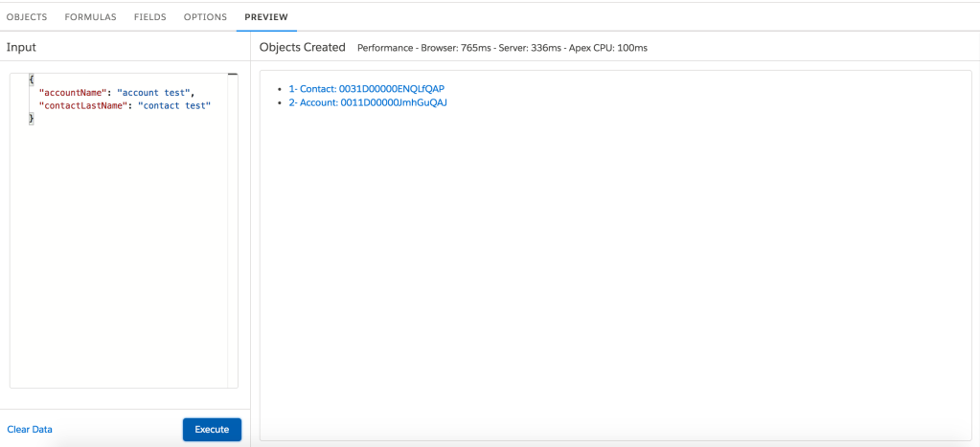Click the "contactLastName" key in the editor
Viewport: 980px width, 447px height.
pos(82,105)
